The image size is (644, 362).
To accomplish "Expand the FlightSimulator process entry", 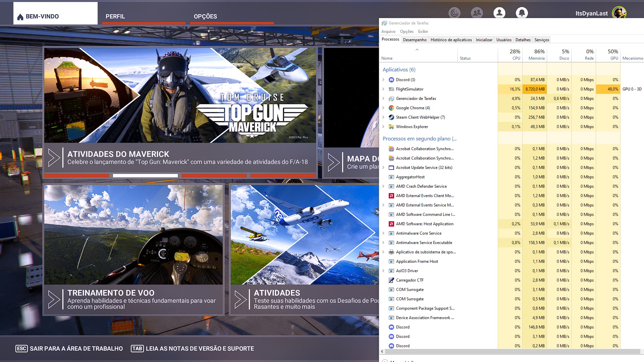I will 383,89.
